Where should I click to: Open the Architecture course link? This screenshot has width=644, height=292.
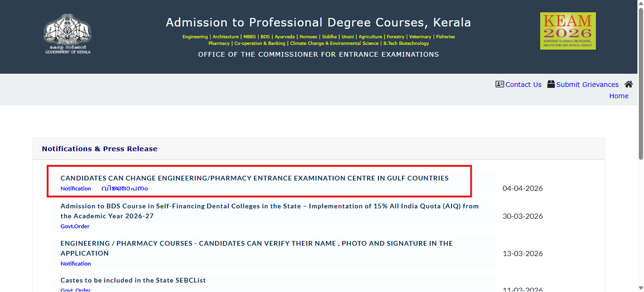click(225, 36)
